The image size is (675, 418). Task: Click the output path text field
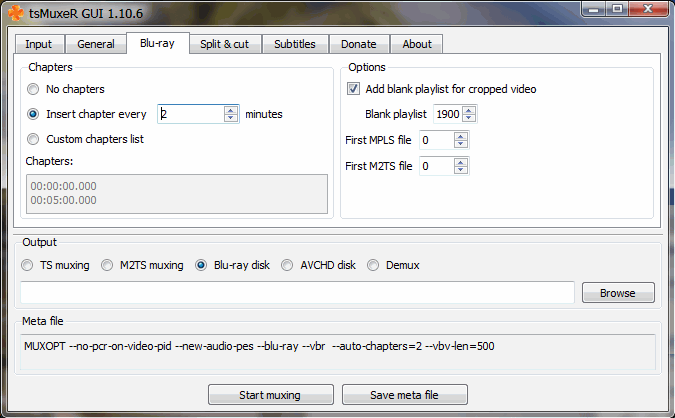click(297, 292)
